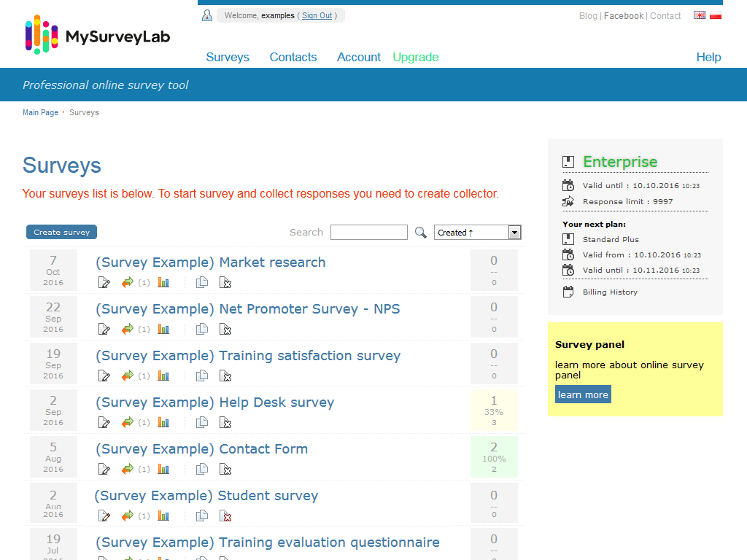
Task: Open the Created sort order dropdown
Action: (x=478, y=233)
